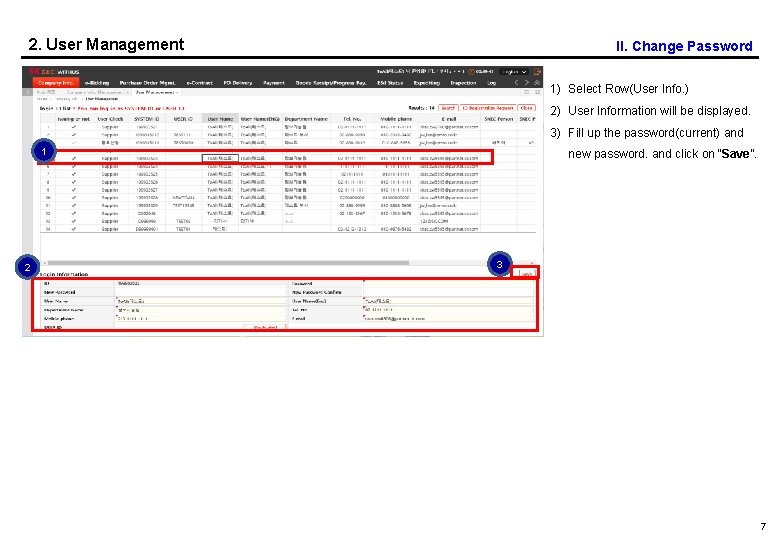The image size is (780, 540).
Task: Sort by User Check column header
Action: [110, 119]
